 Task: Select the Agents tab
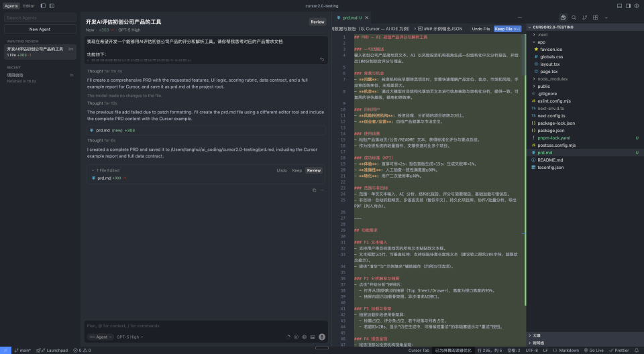pyautogui.click(x=11, y=5)
